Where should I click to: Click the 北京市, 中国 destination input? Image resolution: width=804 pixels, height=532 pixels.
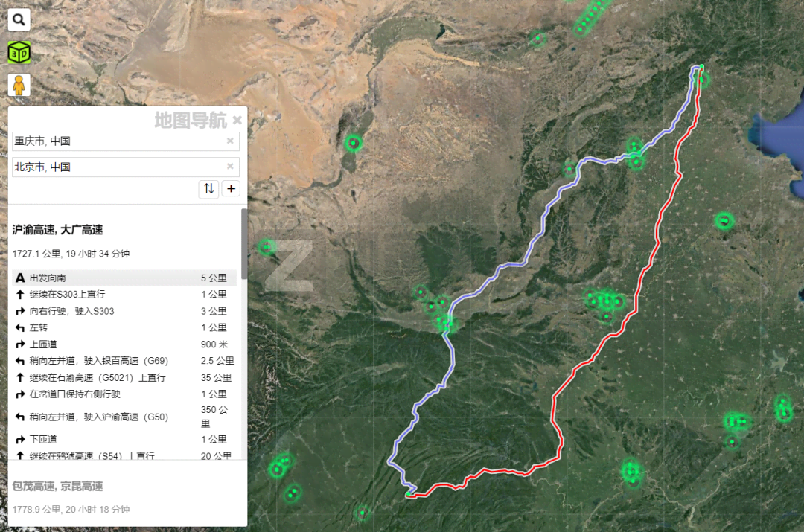pyautogui.click(x=118, y=167)
